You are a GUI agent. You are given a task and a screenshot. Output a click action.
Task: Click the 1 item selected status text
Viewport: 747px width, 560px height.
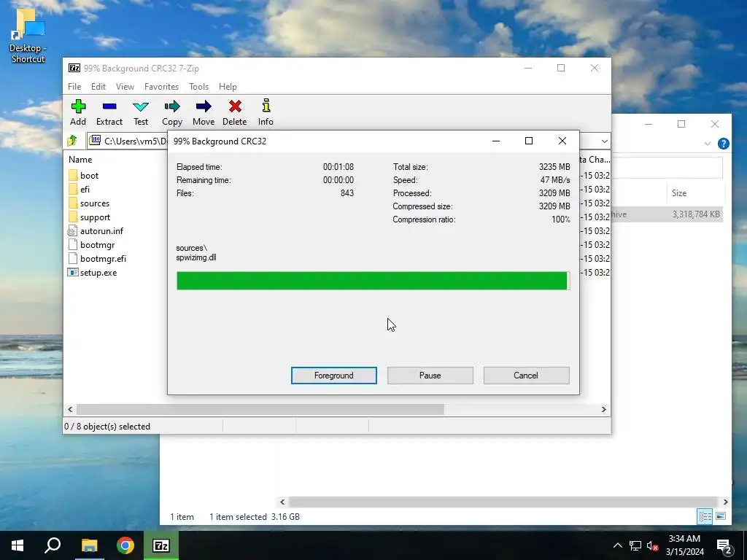pyautogui.click(x=239, y=517)
